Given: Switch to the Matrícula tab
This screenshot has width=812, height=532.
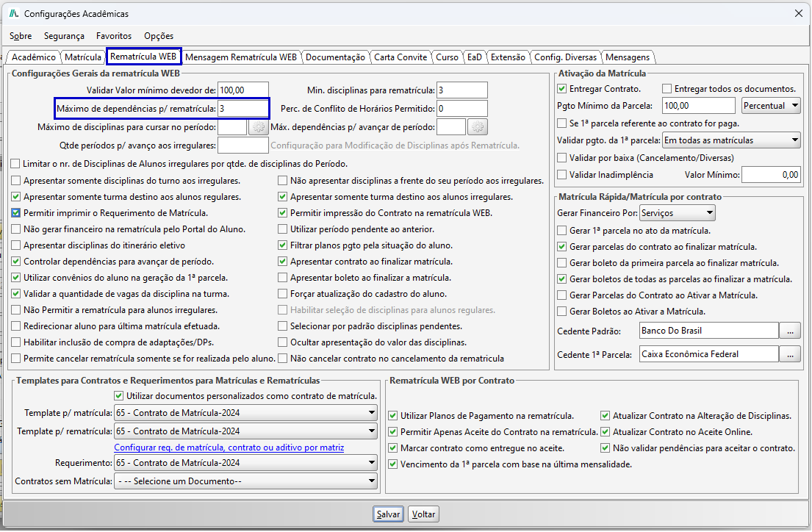Looking at the screenshot, I should pyautogui.click(x=83, y=57).
